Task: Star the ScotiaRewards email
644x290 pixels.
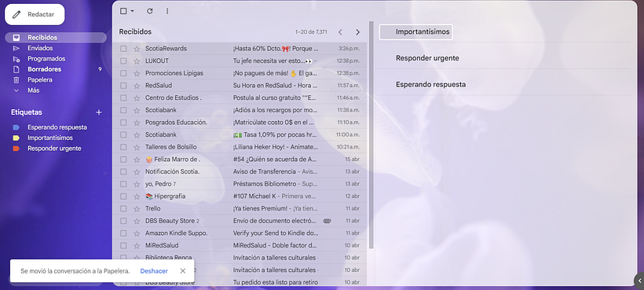Action: click(x=137, y=49)
